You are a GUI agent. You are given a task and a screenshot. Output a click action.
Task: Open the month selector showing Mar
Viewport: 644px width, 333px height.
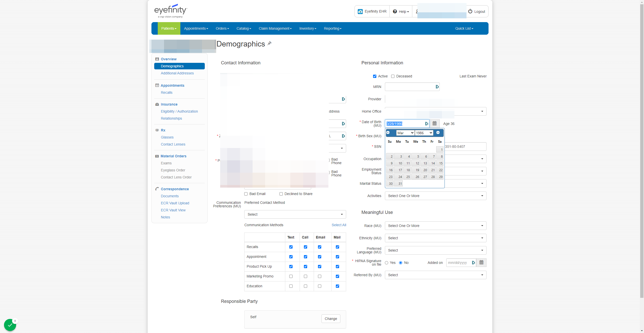(405, 133)
